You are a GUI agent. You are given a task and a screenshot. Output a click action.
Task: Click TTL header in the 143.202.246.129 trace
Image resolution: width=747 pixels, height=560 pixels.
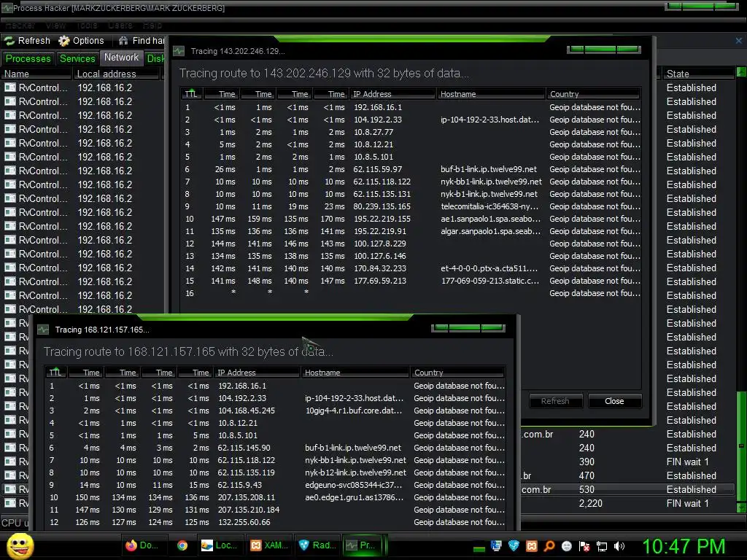[x=192, y=94]
